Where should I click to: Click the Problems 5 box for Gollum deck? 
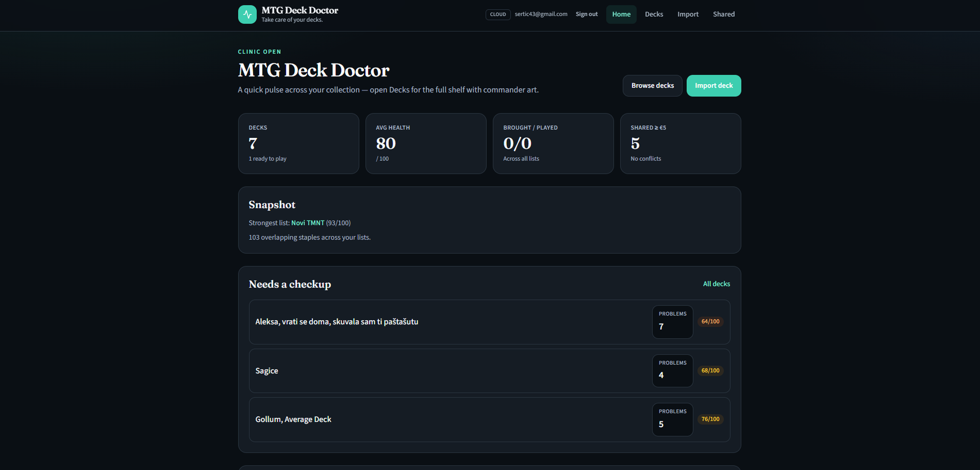pyautogui.click(x=673, y=419)
